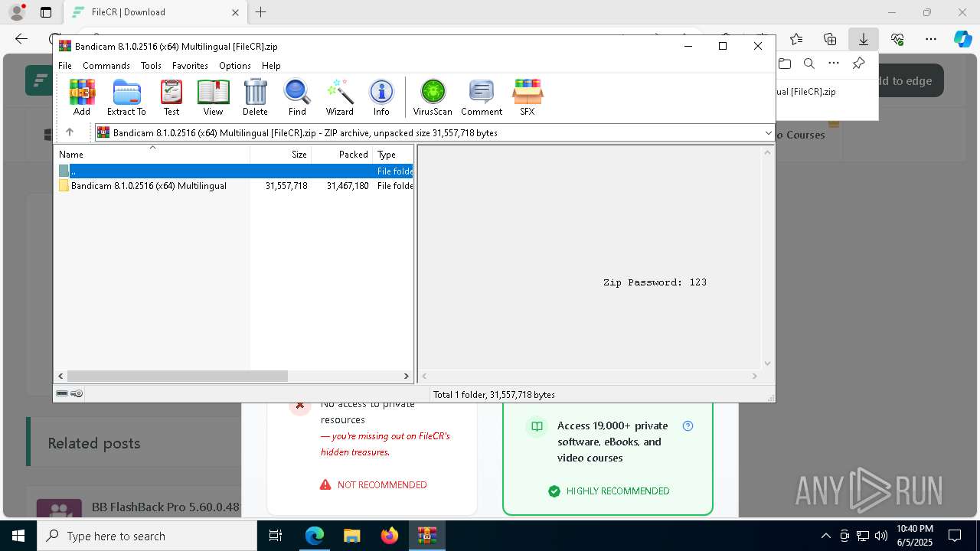This screenshot has width=980, height=551.
Task: Click the key password icon in status bar
Action: [77, 393]
